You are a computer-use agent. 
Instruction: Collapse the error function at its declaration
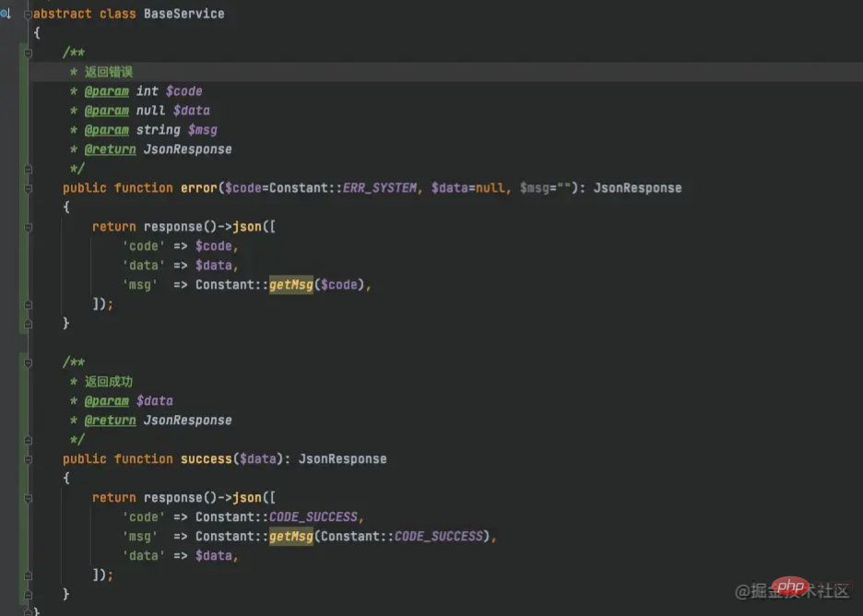click(28, 189)
